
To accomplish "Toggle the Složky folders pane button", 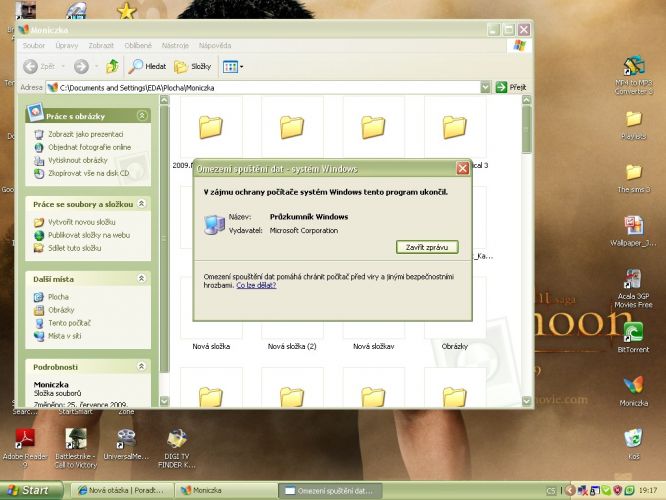I will point(192,66).
